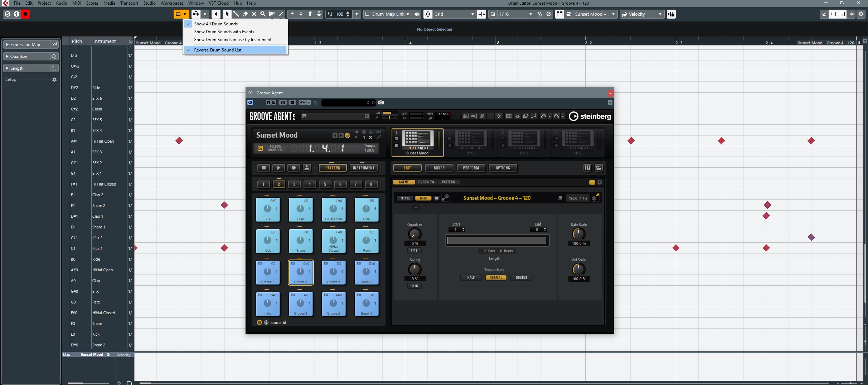Click the Iterative Quantize icon
This screenshot has width=868, height=385.
[540, 14]
